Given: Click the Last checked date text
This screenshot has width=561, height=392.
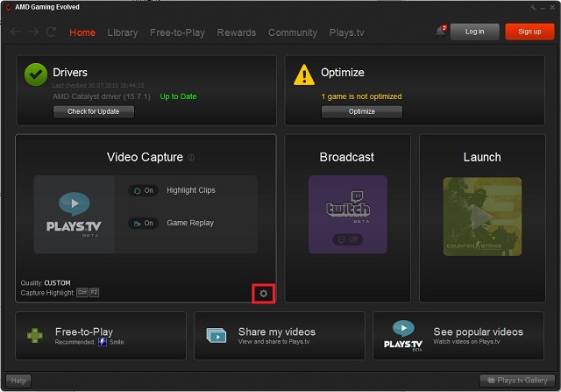Looking at the screenshot, I should (98, 86).
